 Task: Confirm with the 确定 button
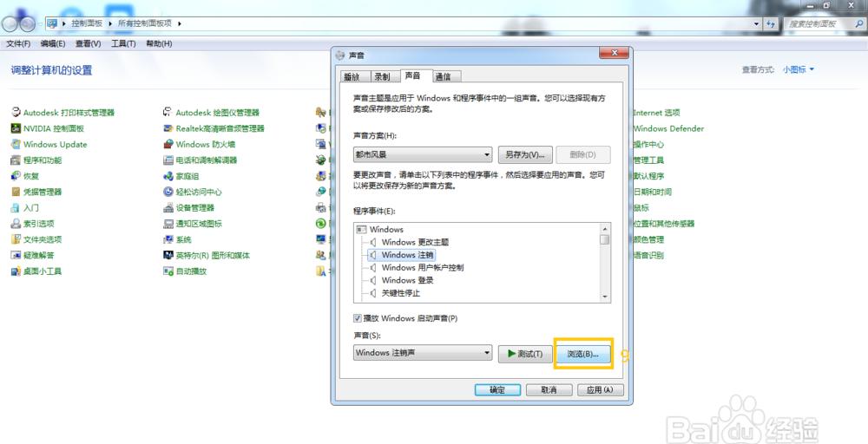[497, 390]
